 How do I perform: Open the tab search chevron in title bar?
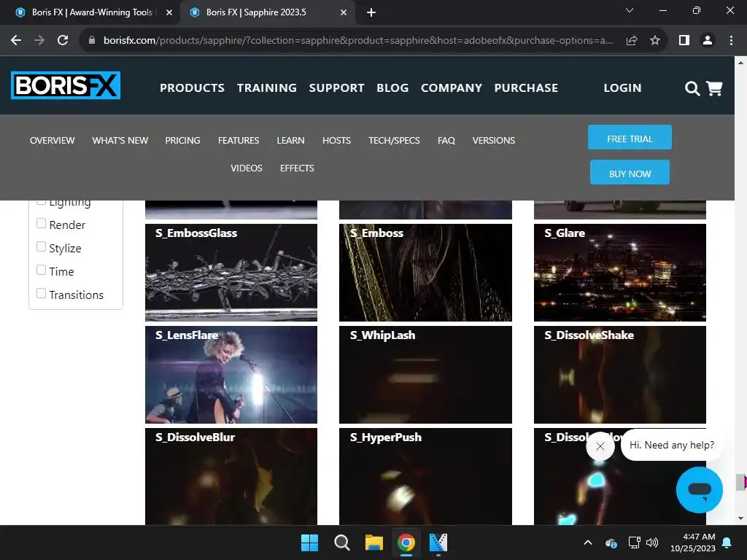point(630,10)
